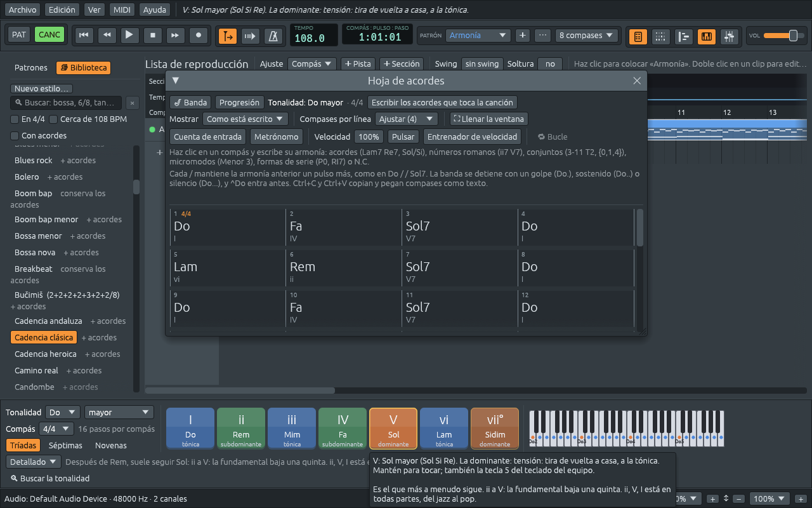Open the Ajustar (4) measures-per-line dropdown

coord(407,119)
